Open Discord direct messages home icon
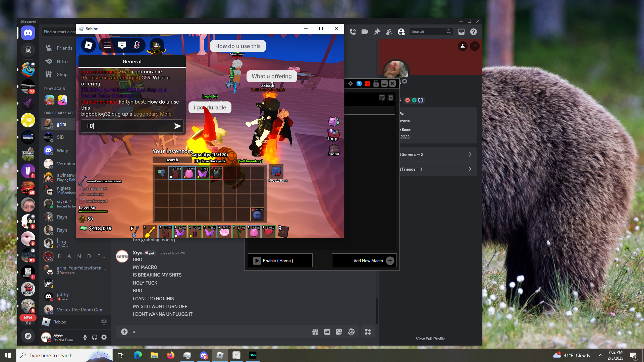The image size is (644, 362). (28, 33)
